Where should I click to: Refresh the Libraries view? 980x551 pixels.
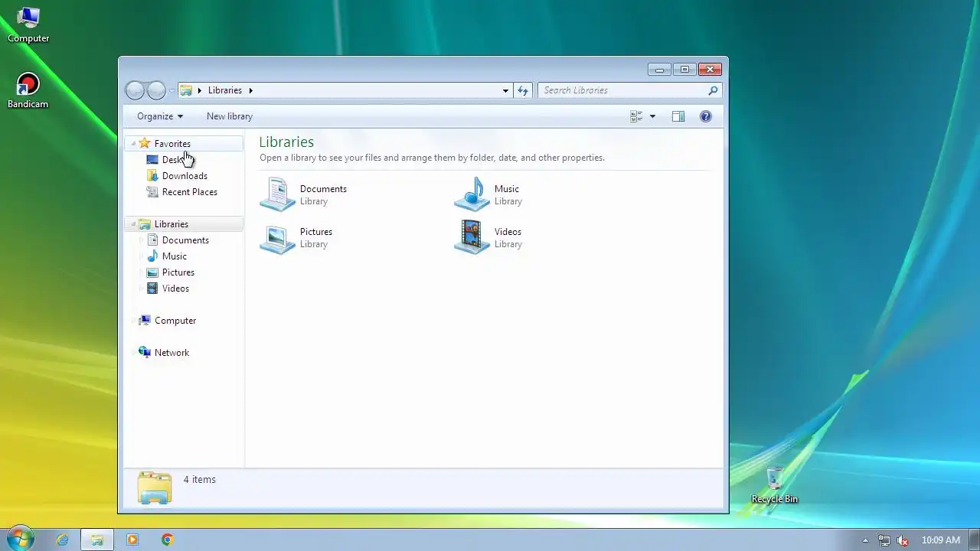coord(523,90)
